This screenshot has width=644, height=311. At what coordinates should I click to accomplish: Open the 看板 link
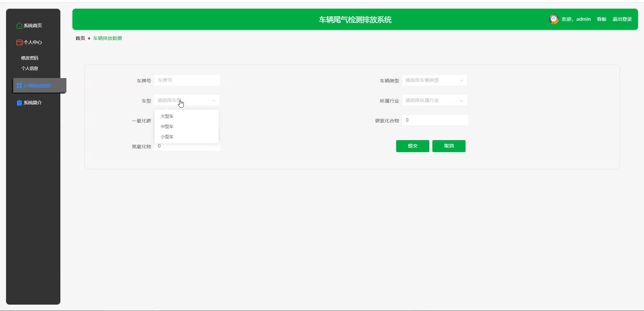(x=601, y=19)
